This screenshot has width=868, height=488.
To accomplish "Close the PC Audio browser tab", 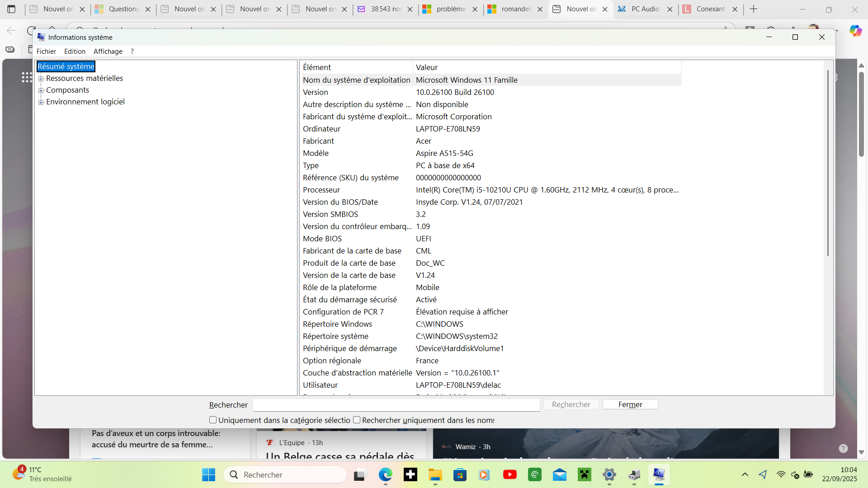I will [x=670, y=9].
